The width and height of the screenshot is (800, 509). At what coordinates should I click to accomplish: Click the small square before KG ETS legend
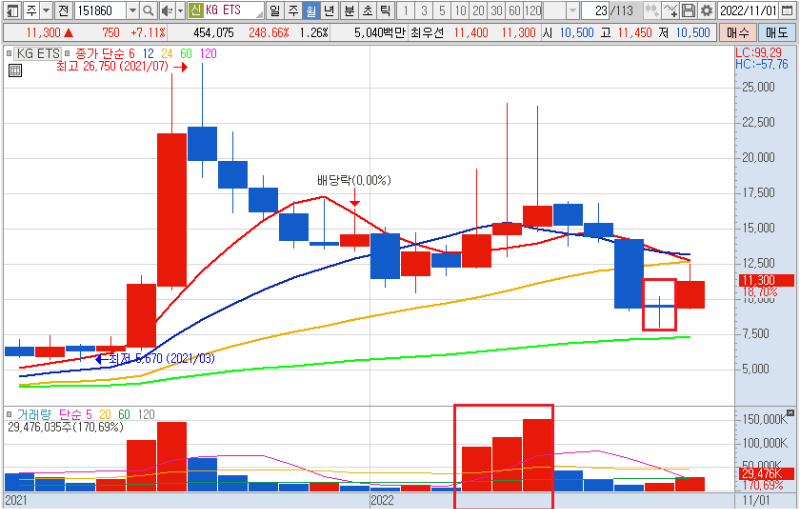tap(9, 54)
